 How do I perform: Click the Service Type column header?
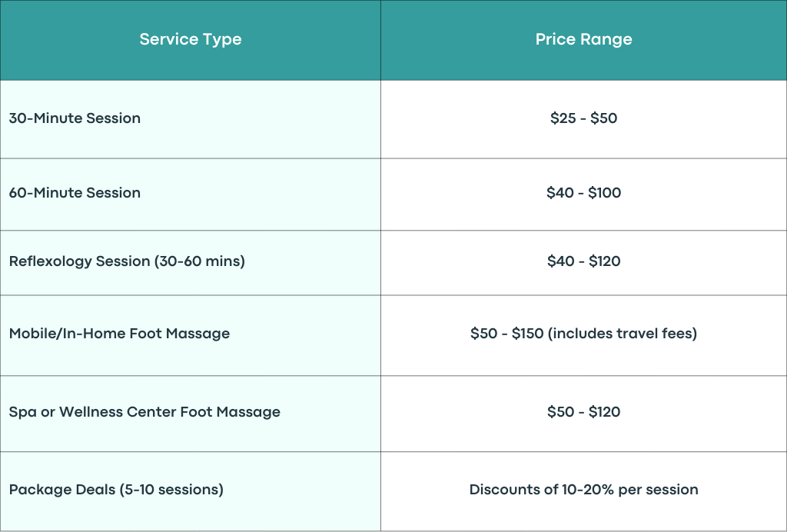click(191, 40)
